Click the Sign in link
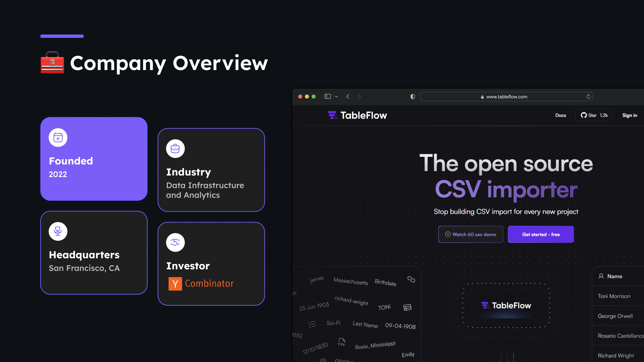The width and height of the screenshot is (644, 362). (x=630, y=115)
